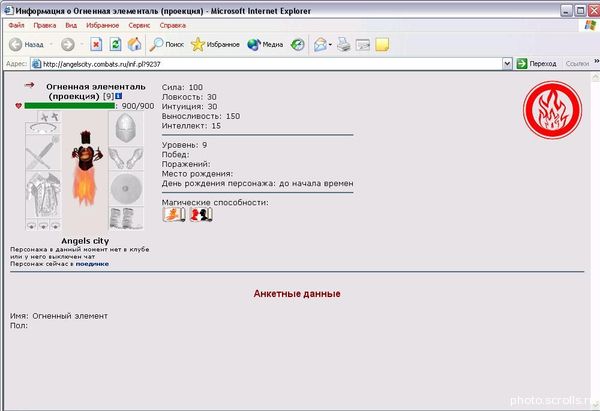Viewport: 600px width, 411px height.
Task: Open the History toolbar icon
Action: 298,45
